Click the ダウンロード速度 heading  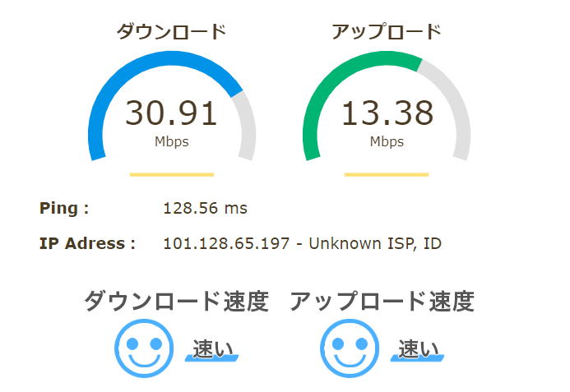point(177,301)
